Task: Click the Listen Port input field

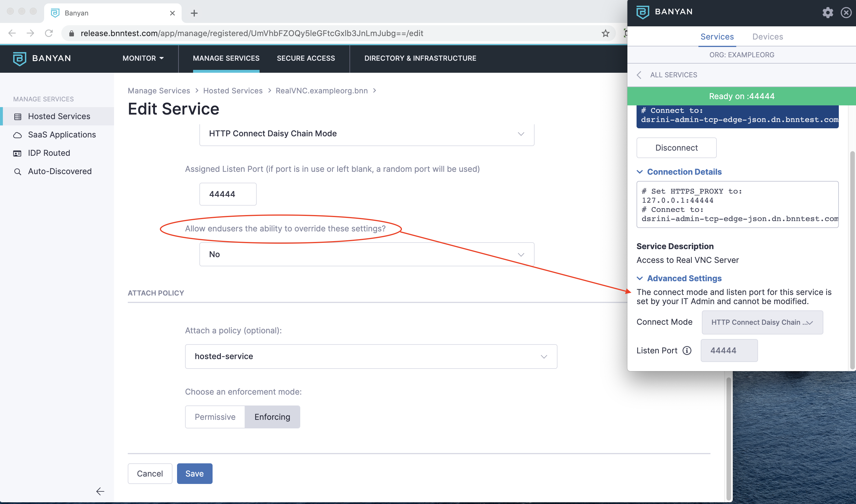Action: pos(728,351)
